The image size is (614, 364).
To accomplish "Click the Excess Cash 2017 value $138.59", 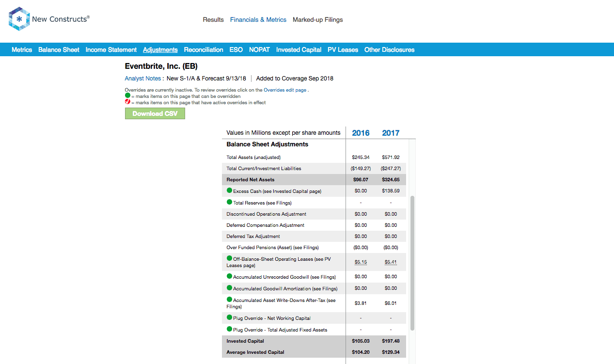I will click(391, 191).
